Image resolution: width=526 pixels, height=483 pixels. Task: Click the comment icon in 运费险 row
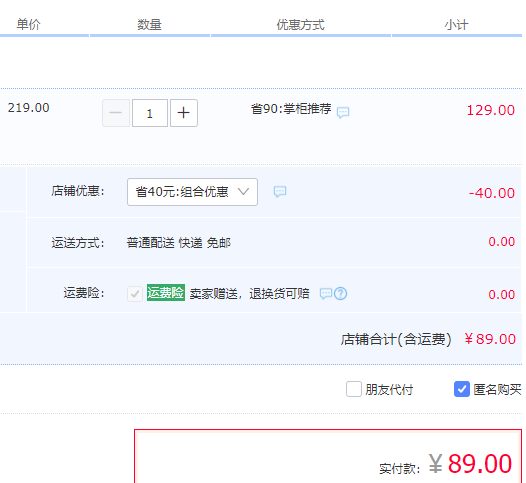(x=325, y=293)
